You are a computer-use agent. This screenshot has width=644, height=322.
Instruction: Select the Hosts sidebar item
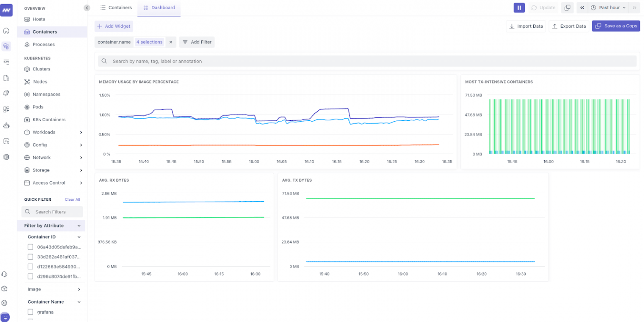39,19
